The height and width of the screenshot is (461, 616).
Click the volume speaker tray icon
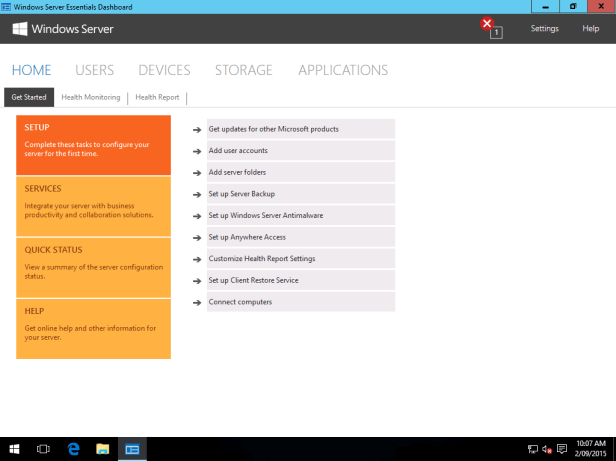(x=547, y=450)
